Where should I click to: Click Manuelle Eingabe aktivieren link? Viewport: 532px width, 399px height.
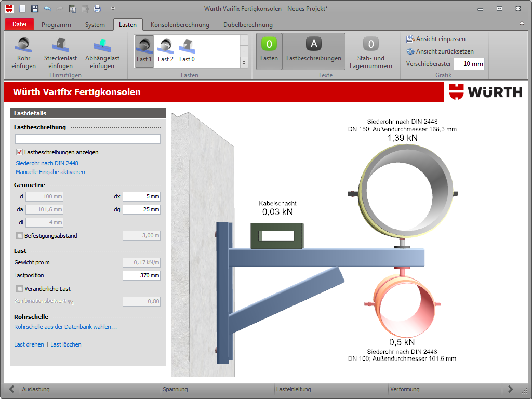click(50, 172)
